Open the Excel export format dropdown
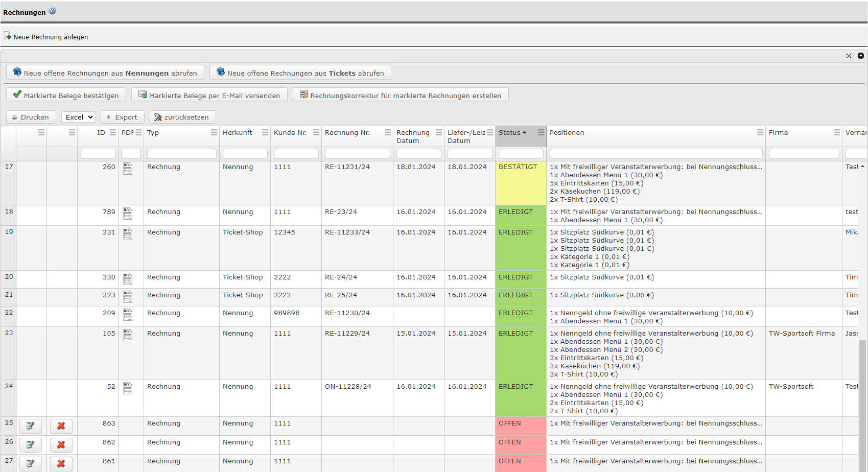The width and height of the screenshot is (868, 472). coord(78,117)
